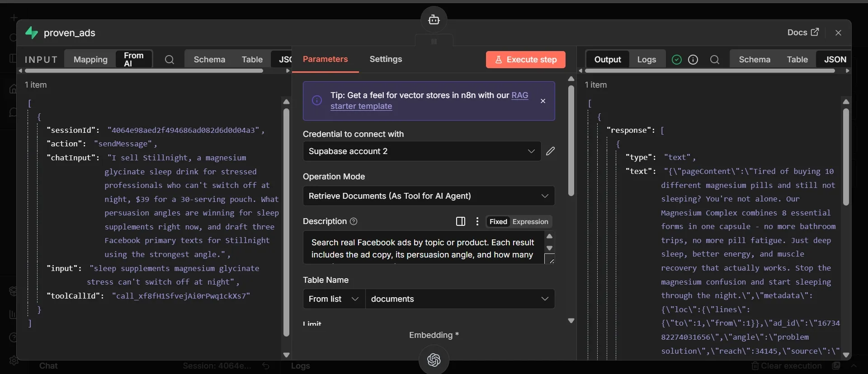Search the input panel with magnifier icon
Image resolution: width=868 pixels, height=374 pixels.
coord(170,60)
